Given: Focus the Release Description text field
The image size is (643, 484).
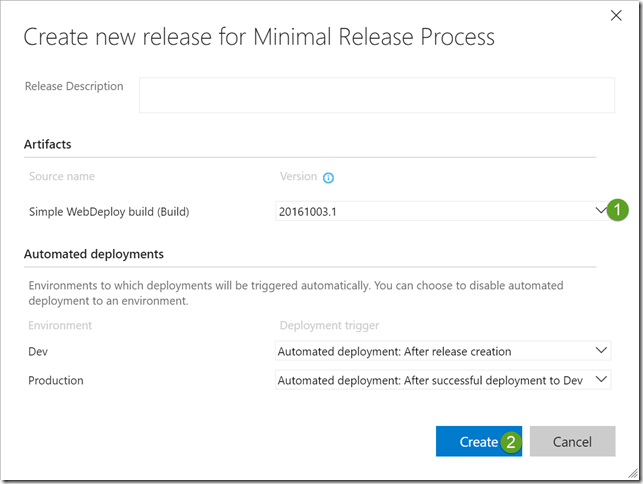Looking at the screenshot, I should tap(376, 95).
